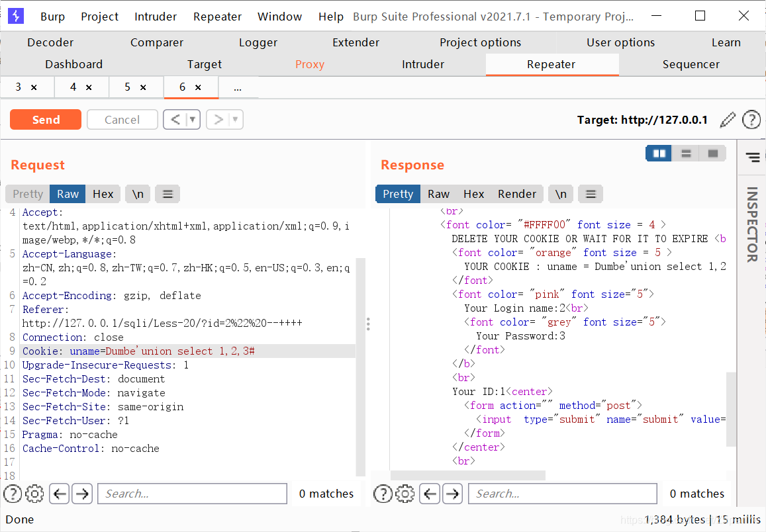Open forward-history dropdown arrow
The width and height of the screenshot is (766, 532).
[236, 120]
